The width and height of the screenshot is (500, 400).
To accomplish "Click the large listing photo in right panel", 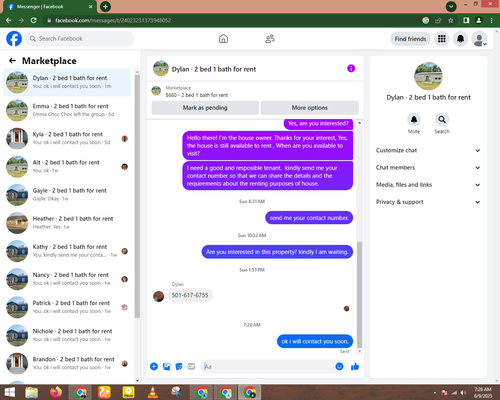I will [428, 76].
